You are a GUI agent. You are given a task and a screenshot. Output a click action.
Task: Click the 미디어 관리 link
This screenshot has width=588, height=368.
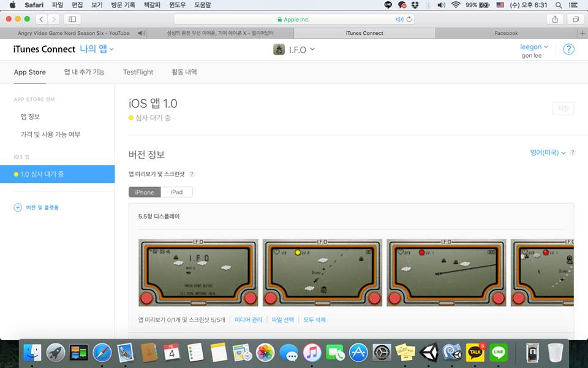(x=248, y=320)
